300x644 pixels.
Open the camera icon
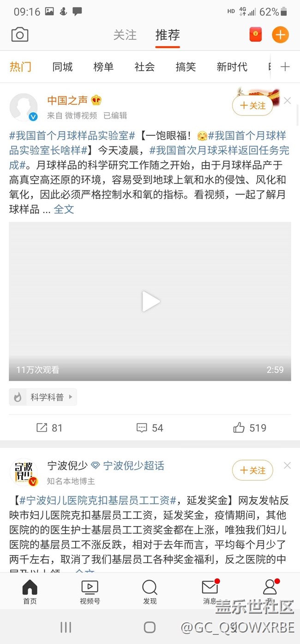pos(20,35)
